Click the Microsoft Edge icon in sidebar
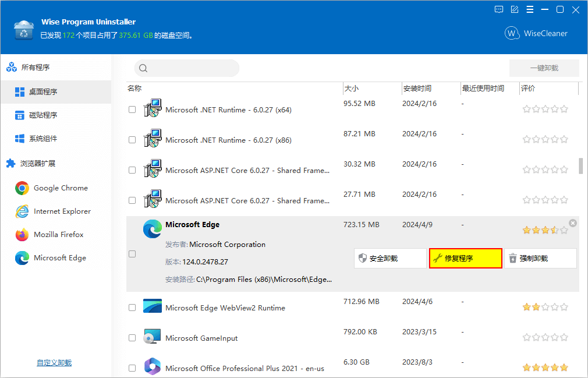 pos(22,258)
